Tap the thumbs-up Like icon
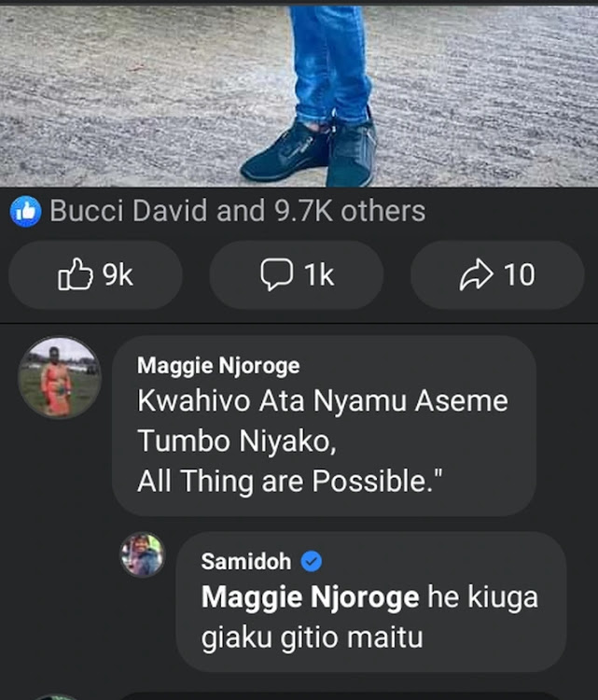 coord(76,274)
